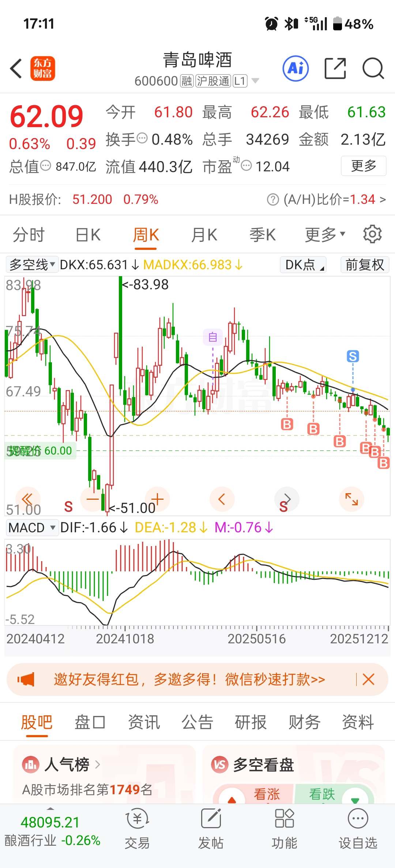Open the red packet invite banner link
Screen dimensions: 395x868
[189, 679]
